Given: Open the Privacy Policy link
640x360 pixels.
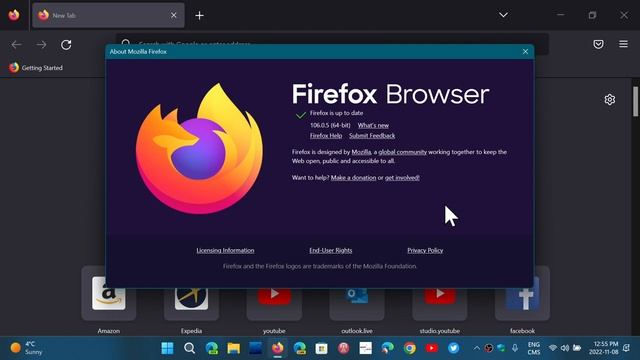Looking at the screenshot, I should [x=425, y=250].
